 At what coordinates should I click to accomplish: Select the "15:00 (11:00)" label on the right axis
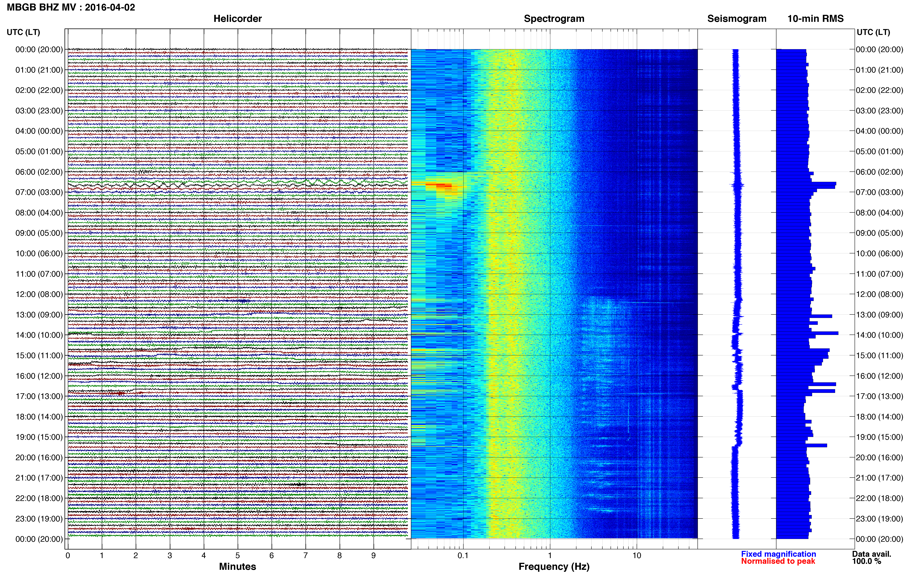879,355
